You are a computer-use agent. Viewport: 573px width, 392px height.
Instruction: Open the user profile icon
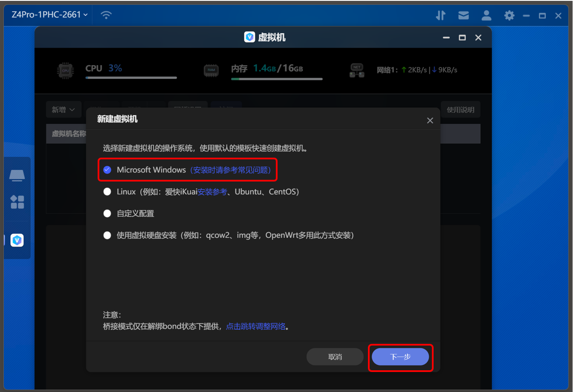point(486,15)
